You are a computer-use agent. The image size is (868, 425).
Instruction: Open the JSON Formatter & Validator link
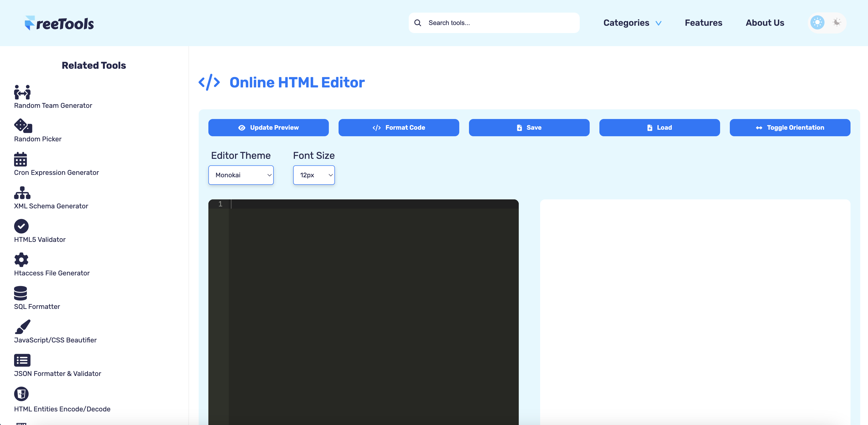click(x=58, y=374)
